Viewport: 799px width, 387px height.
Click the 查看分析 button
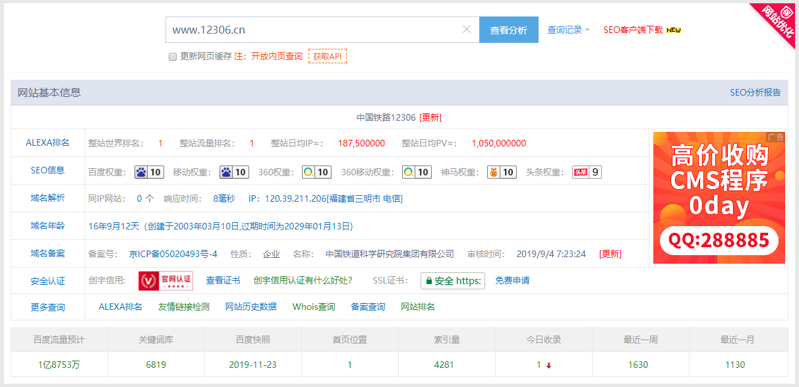pos(509,30)
